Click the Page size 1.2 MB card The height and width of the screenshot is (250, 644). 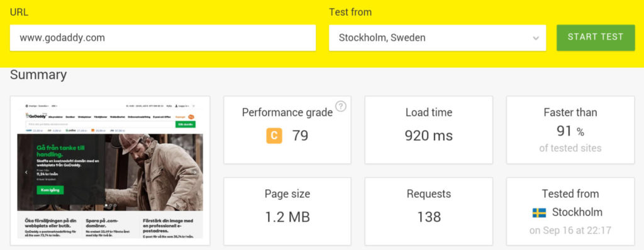[287, 211]
